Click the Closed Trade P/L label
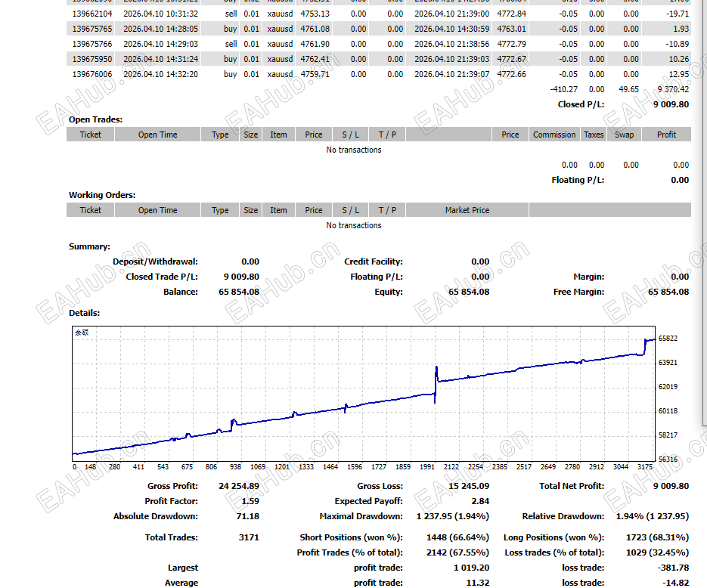The width and height of the screenshot is (707, 588). point(162,277)
